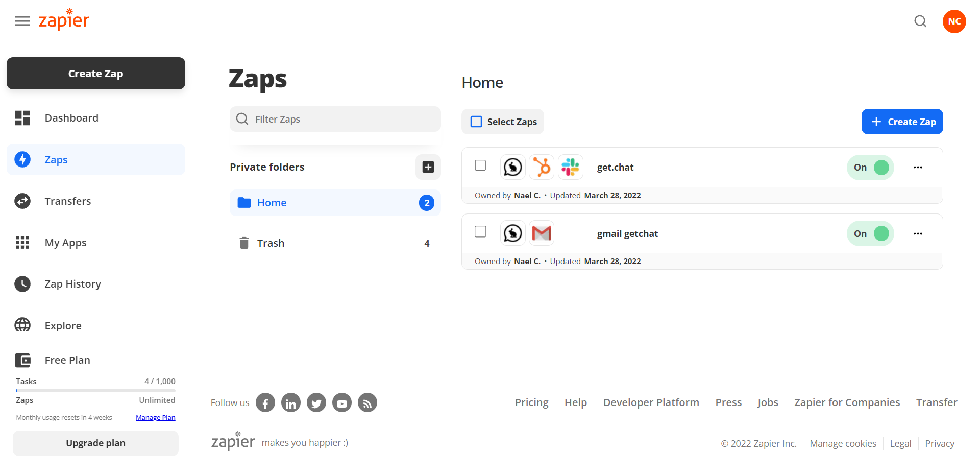Screen dimensions: 980x475
Task: Open the Pricing footer link
Action: 531,402
